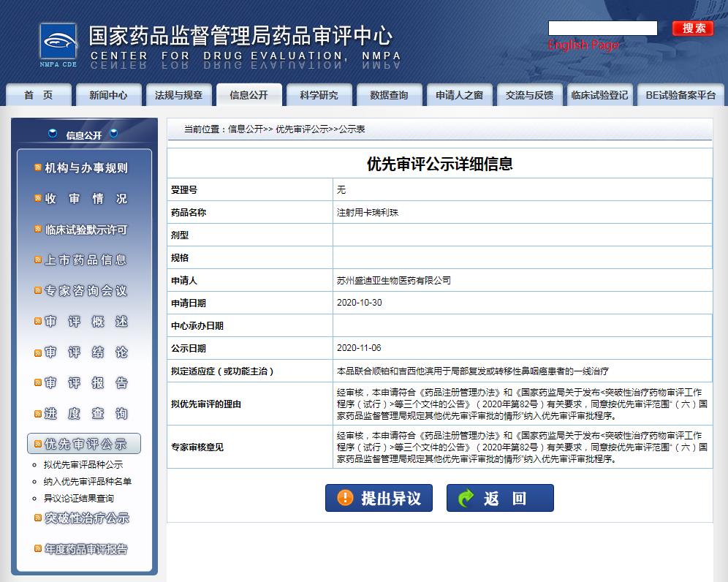Click the 提出异议 button
The height and width of the screenshot is (582, 728).
(379, 498)
